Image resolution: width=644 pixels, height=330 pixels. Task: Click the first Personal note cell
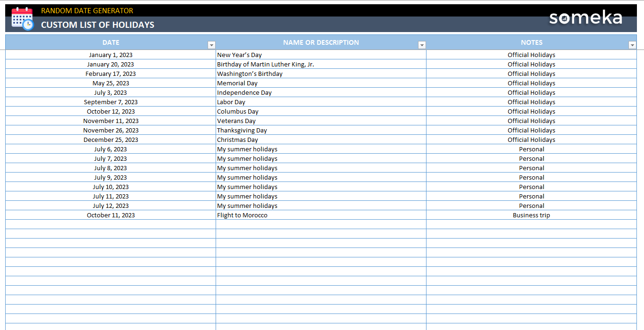coord(531,149)
